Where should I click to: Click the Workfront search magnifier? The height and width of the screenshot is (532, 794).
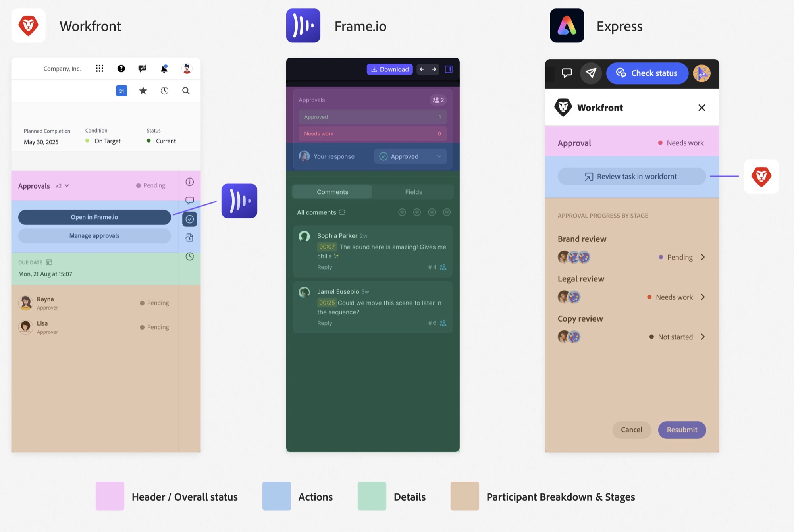point(186,91)
